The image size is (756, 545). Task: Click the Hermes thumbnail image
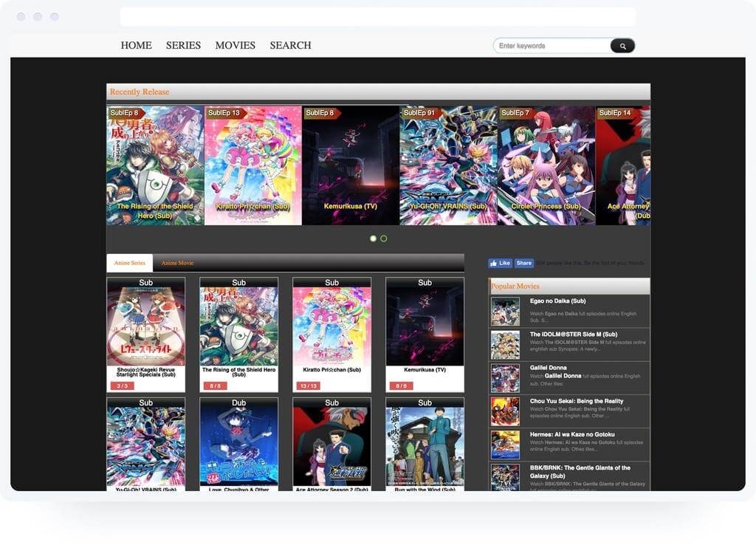point(505,445)
